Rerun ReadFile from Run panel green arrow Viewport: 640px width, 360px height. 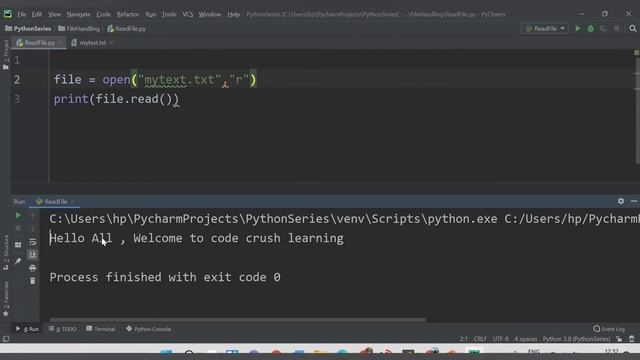tap(18, 215)
